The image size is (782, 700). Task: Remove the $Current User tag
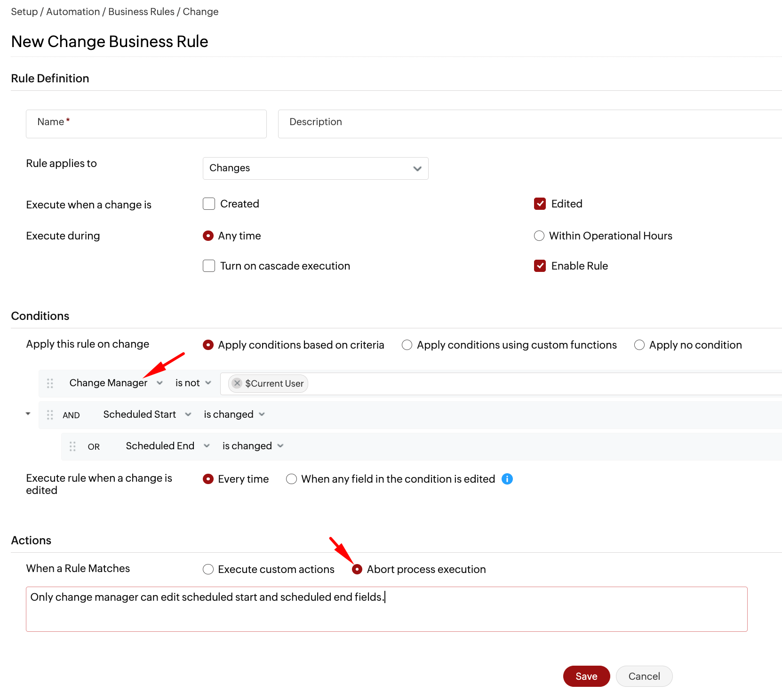point(237,383)
